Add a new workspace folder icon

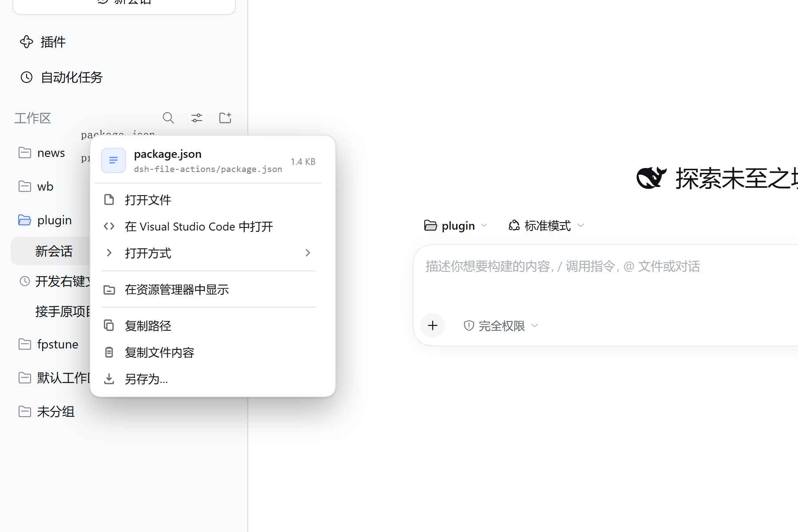(x=225, y=118)
